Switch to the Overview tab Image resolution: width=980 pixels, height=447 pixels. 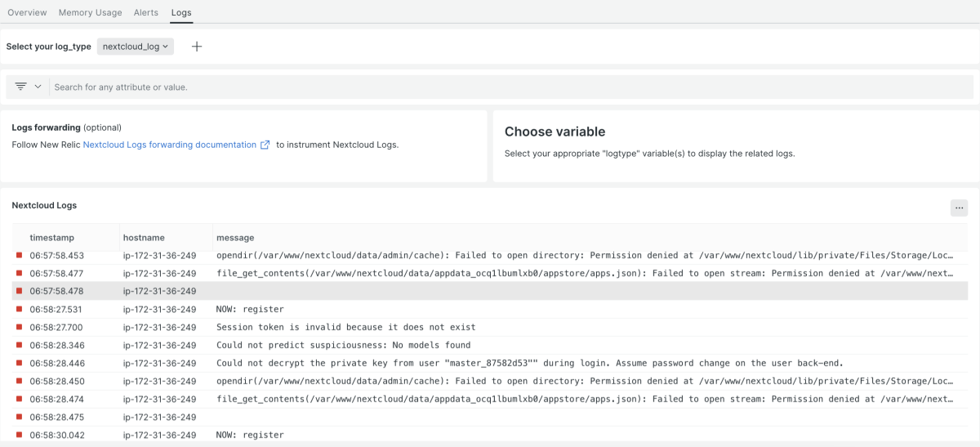coord(27,12)
